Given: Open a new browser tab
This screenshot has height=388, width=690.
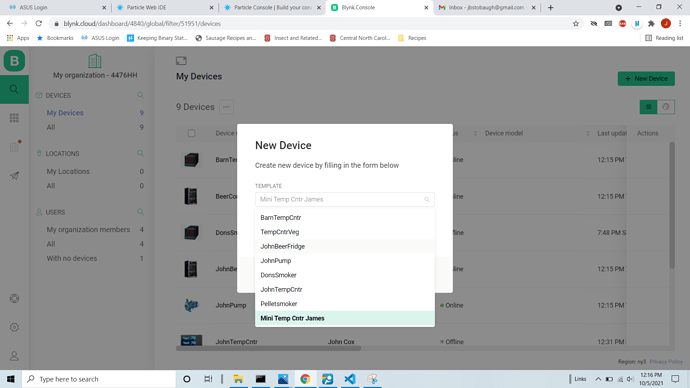Looking at the screenshot, I should pos(551,7).
